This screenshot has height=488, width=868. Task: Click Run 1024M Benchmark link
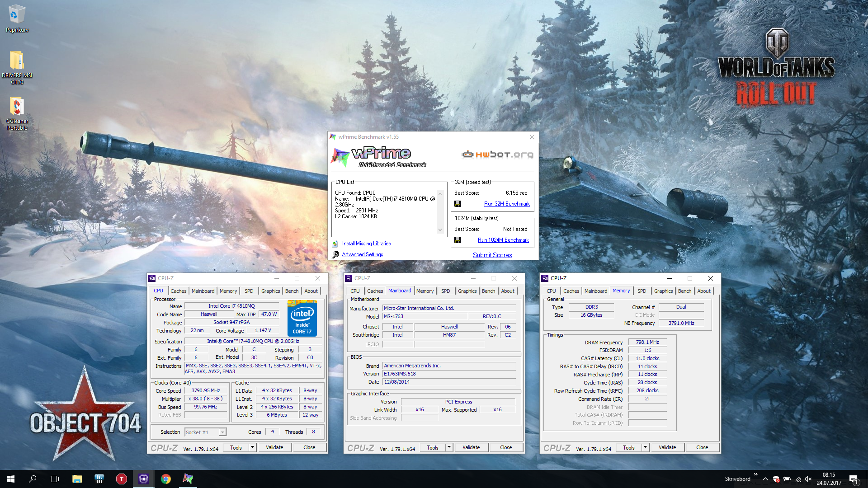tap(503, 240)
